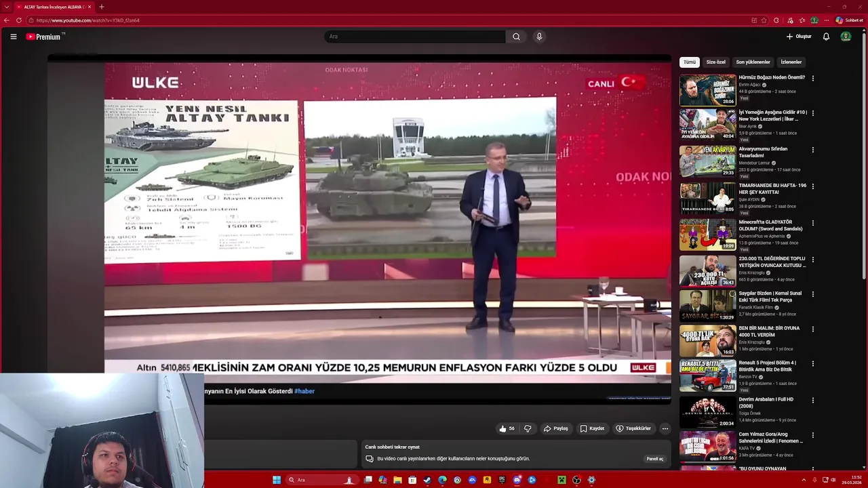Open the YouTube guide hamburger menu
This screenshot has width=868, height=488.
(14, 37)
